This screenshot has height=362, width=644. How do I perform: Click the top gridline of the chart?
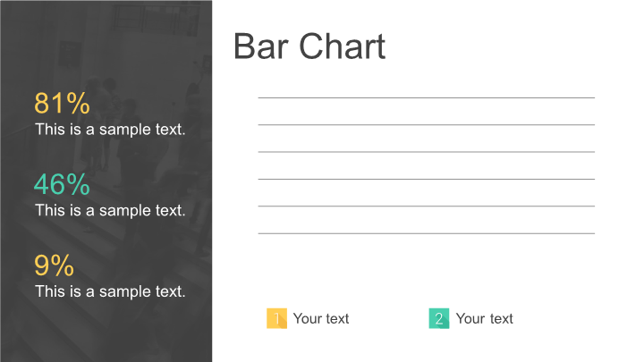(426, 97)
